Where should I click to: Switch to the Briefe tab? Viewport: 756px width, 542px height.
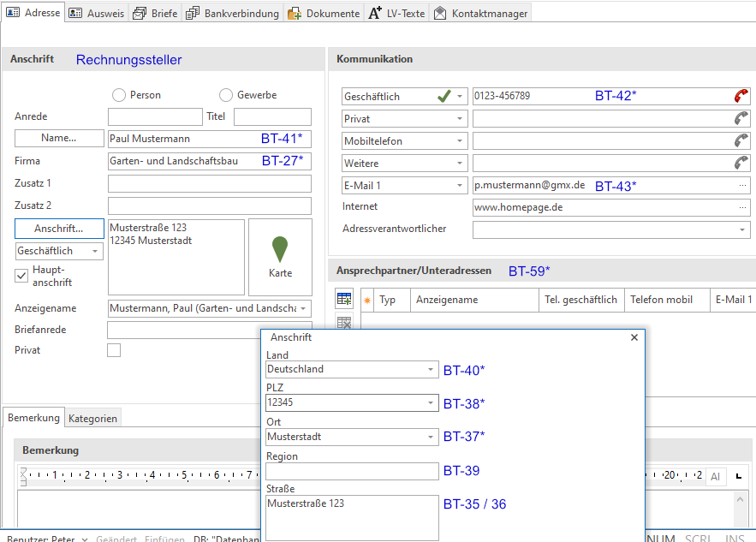tap(156, 14)
